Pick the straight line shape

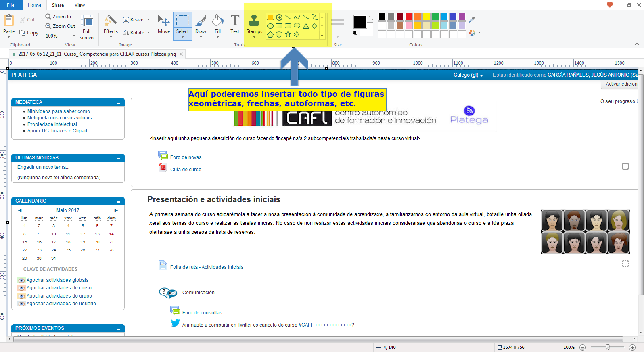tap(288, 17)
